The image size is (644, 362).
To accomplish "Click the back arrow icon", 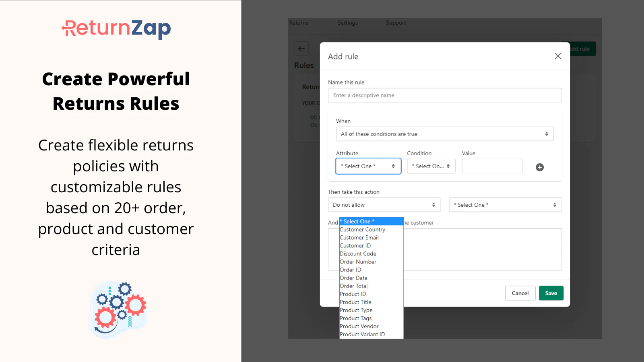I will [301, 49].
